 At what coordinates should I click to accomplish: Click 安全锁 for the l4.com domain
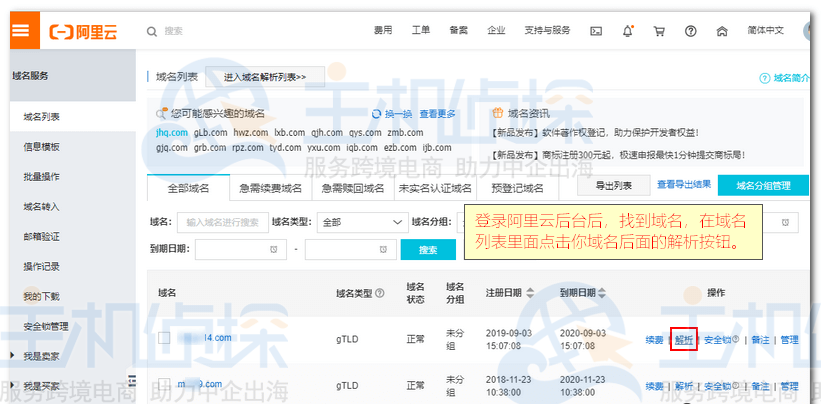click(717, 340)
